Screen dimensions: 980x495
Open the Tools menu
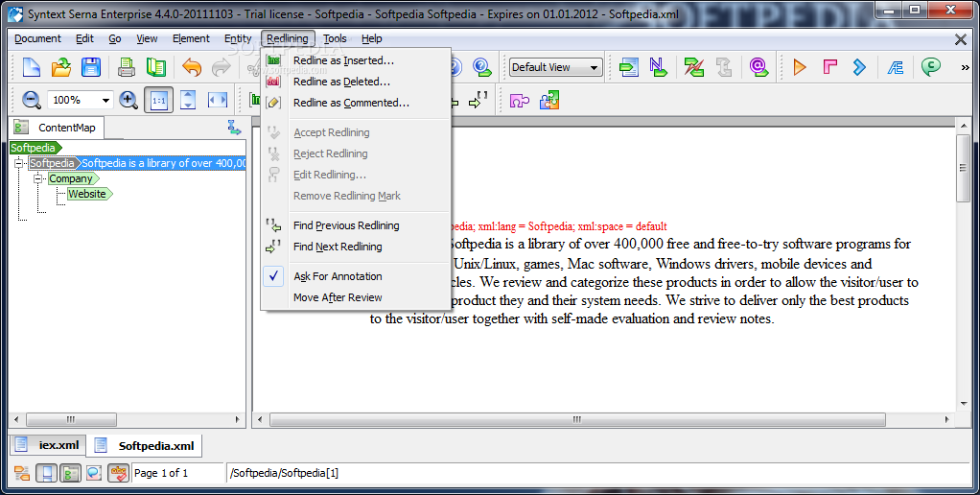pos(335,38)
